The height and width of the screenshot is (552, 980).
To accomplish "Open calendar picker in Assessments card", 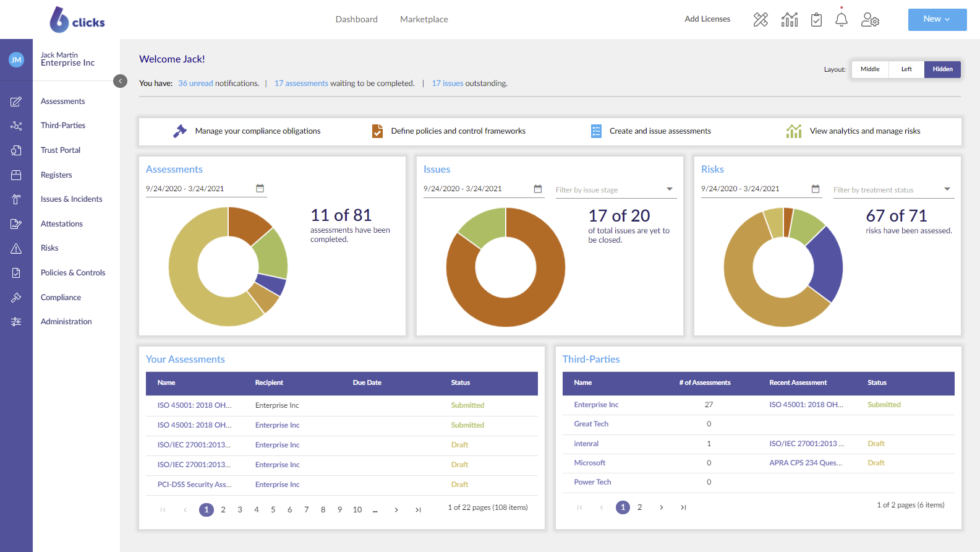I will (260, 188).
